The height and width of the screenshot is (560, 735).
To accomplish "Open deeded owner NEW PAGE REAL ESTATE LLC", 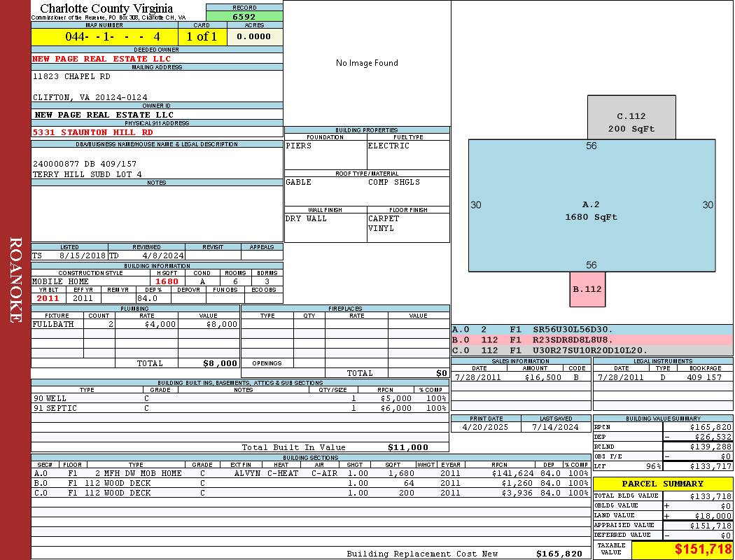I will click(x=101, y=59).
